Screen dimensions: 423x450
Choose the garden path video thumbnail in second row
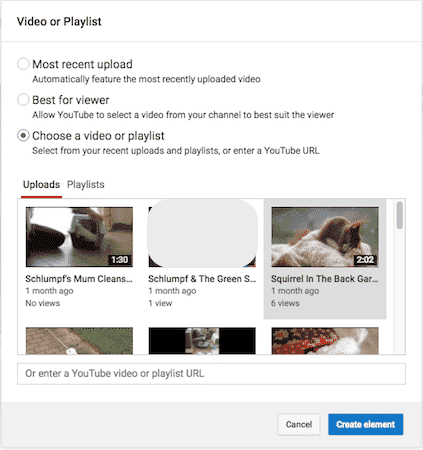pyautogui.click(x=79, y=340)
